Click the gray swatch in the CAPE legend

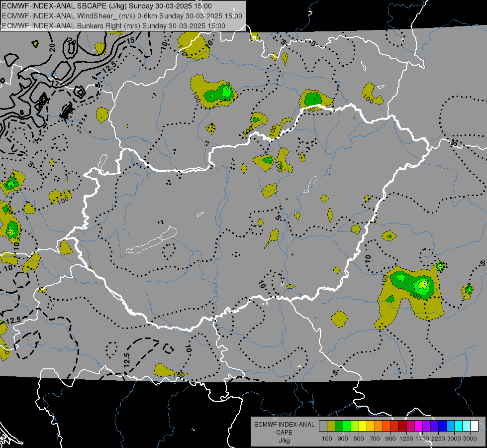(x=323, y=426)
